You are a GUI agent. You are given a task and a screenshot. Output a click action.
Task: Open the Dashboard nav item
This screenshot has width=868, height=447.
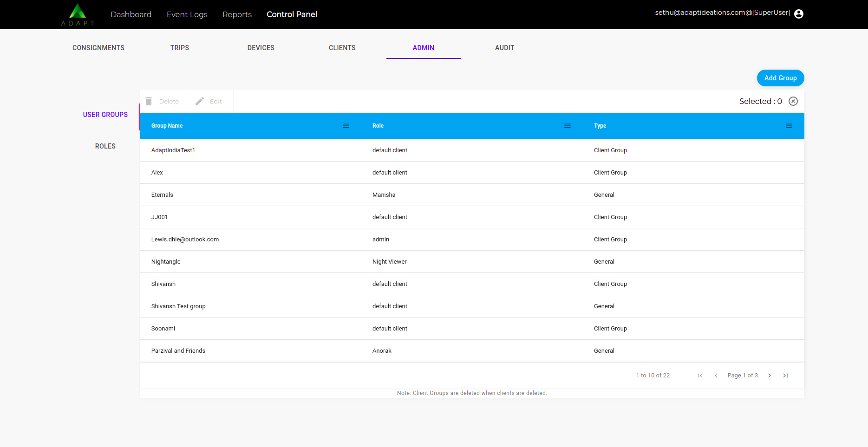pos(131,14)
